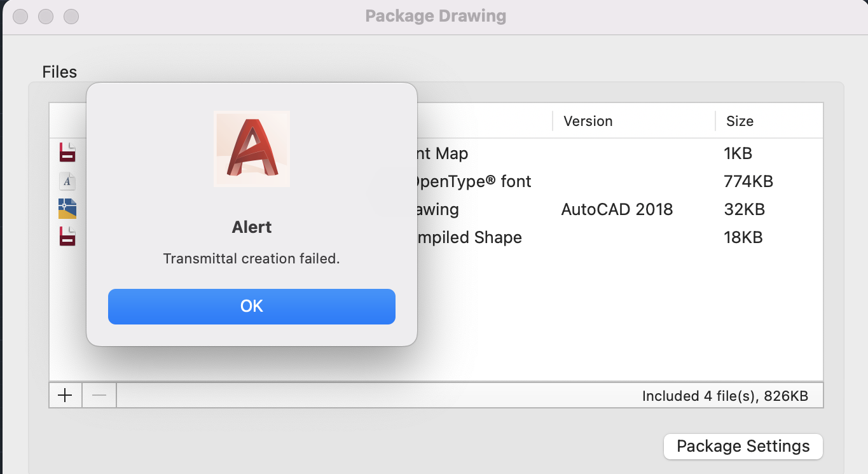Click the minus icon to remove a file

99,395
